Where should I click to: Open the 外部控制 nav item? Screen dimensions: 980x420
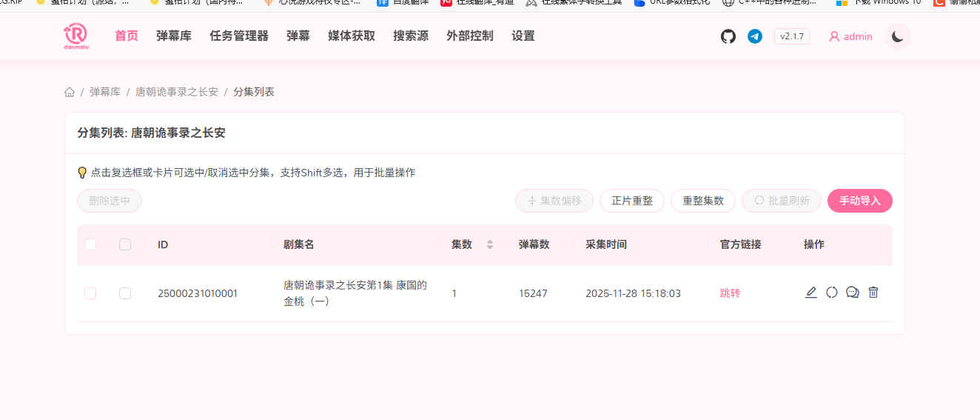tap(470, 36)
